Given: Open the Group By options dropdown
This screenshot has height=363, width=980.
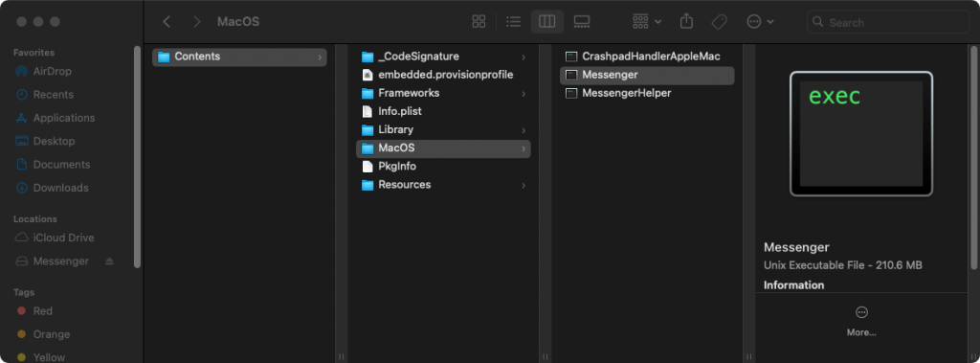Looking at the screenshot, I should pos(646,22).
